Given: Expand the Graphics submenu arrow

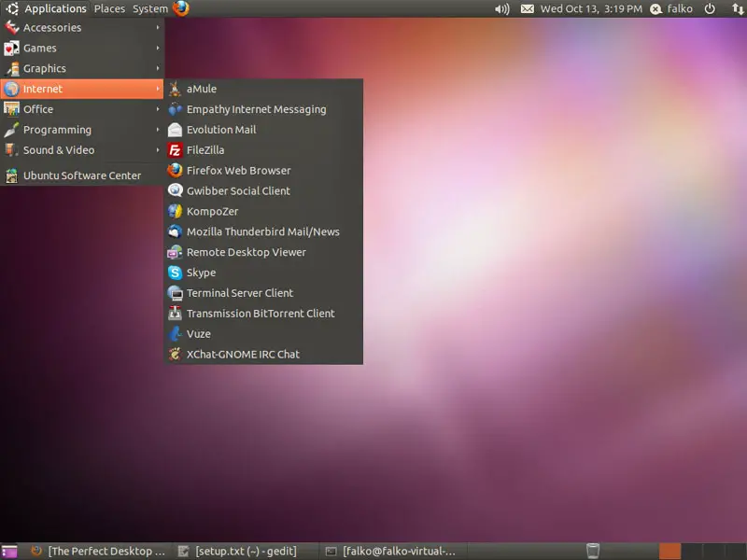Looking at the screenshot, I should click(158, 68).
